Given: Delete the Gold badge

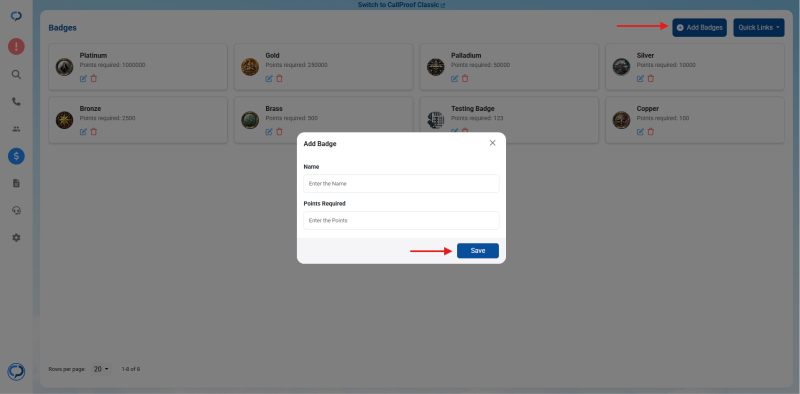Looking at the screenshot, I should (279, 79).
